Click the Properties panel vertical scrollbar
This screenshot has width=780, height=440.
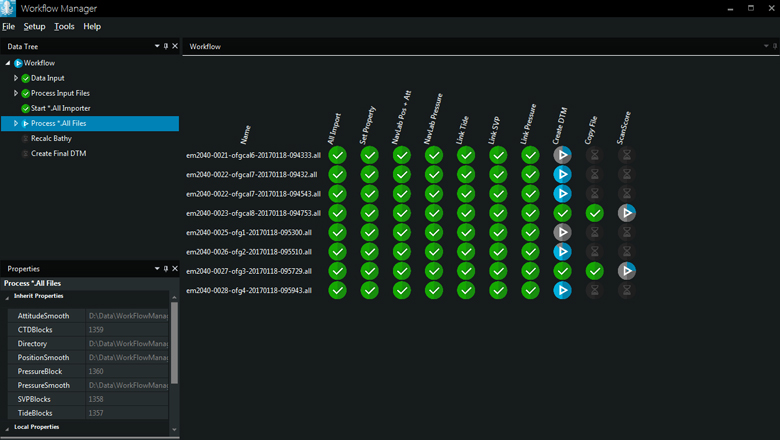click(x=174, y=345)
